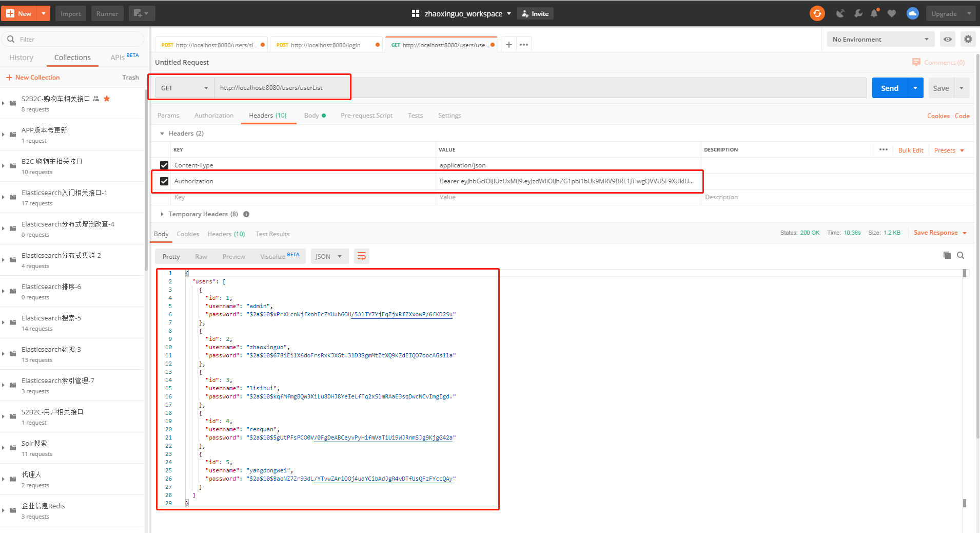This screenshot has width=980, height=533.
Task: Open the search response magnifier icon
Action: tap(961, 255)
